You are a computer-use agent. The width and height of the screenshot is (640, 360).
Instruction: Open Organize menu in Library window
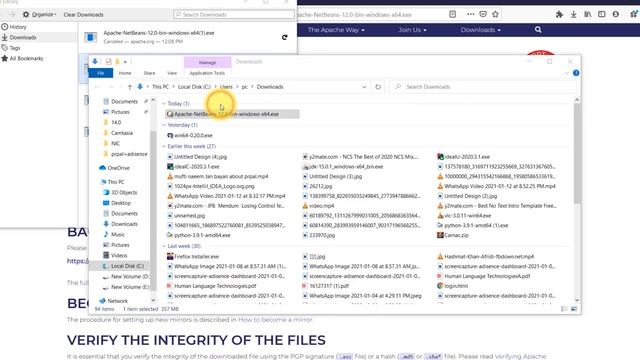[x=39, y=14]
